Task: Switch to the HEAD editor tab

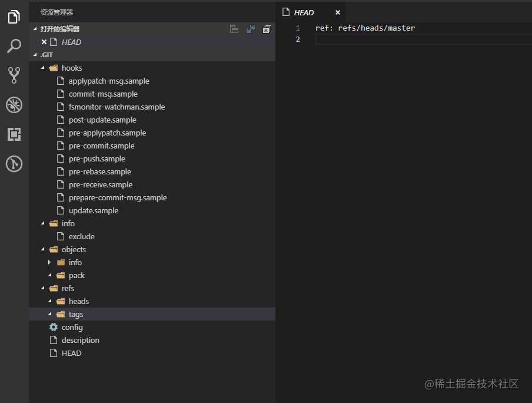Action: tap(304, 12)
